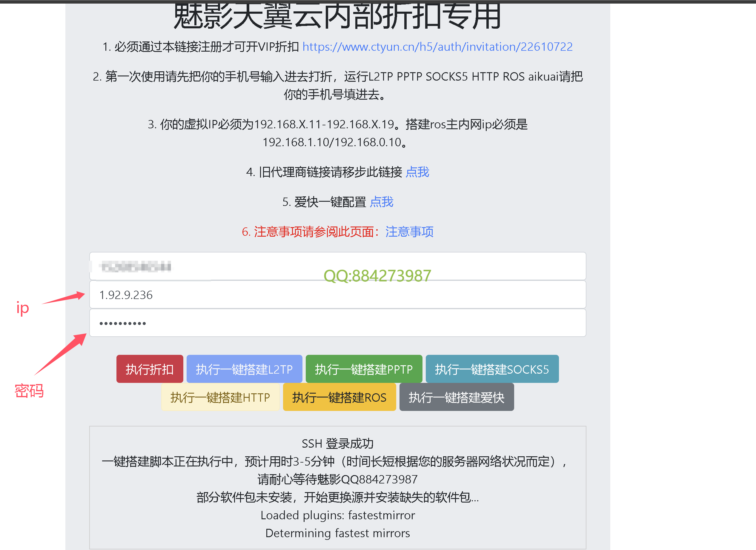Click '192.168.1.10/192.168.0.10' text line
The height and width of the screenshot is (550, 756).
335,142
